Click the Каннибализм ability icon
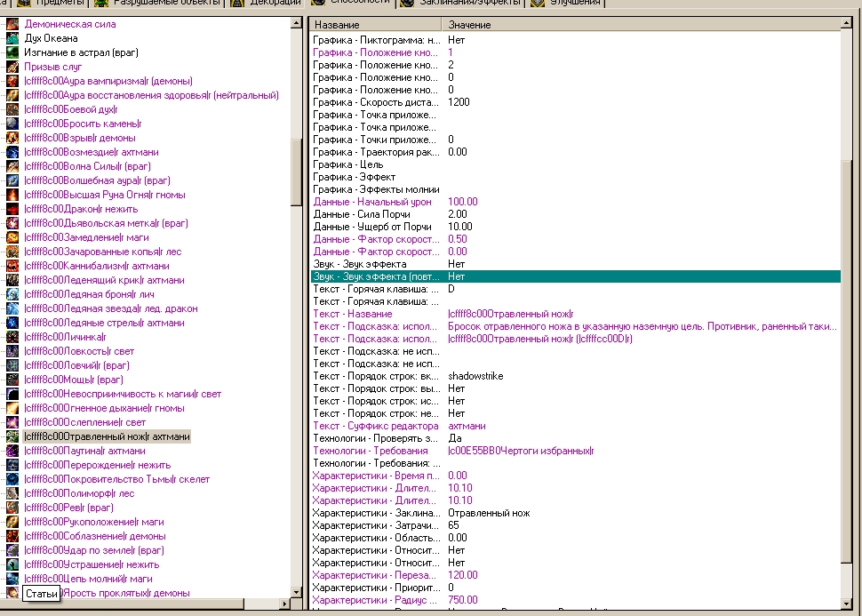Screen dimensions: 862x616 point(12,266)
